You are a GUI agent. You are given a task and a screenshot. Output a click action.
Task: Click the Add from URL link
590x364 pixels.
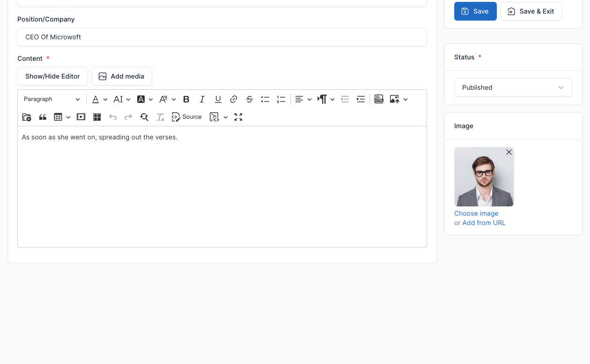click(484, 223)
